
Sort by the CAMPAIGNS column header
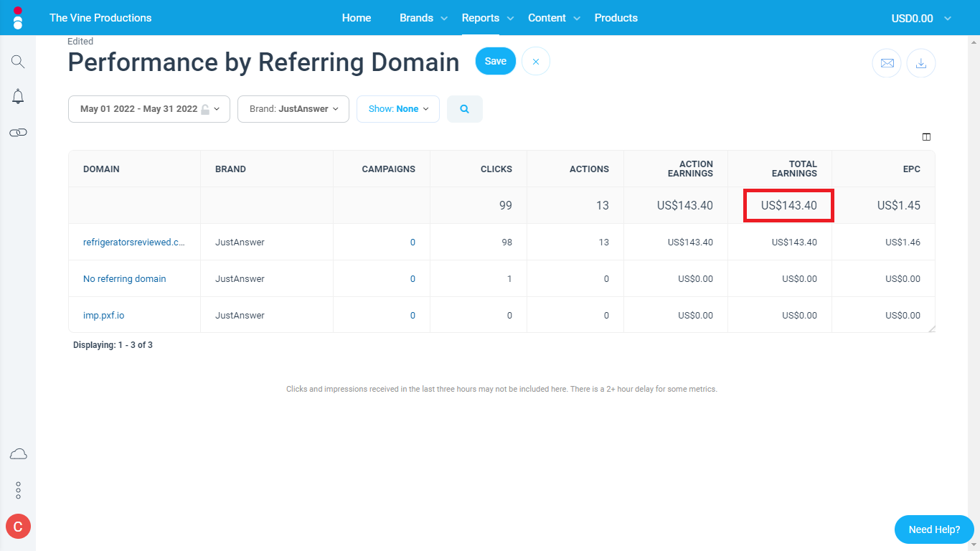tap(389, 169)
